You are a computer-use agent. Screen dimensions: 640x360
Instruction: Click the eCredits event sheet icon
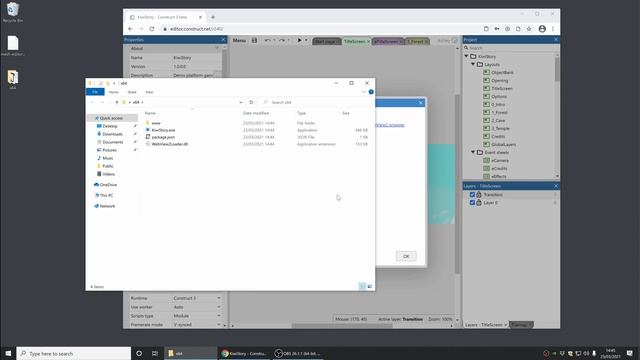point(486,168)
